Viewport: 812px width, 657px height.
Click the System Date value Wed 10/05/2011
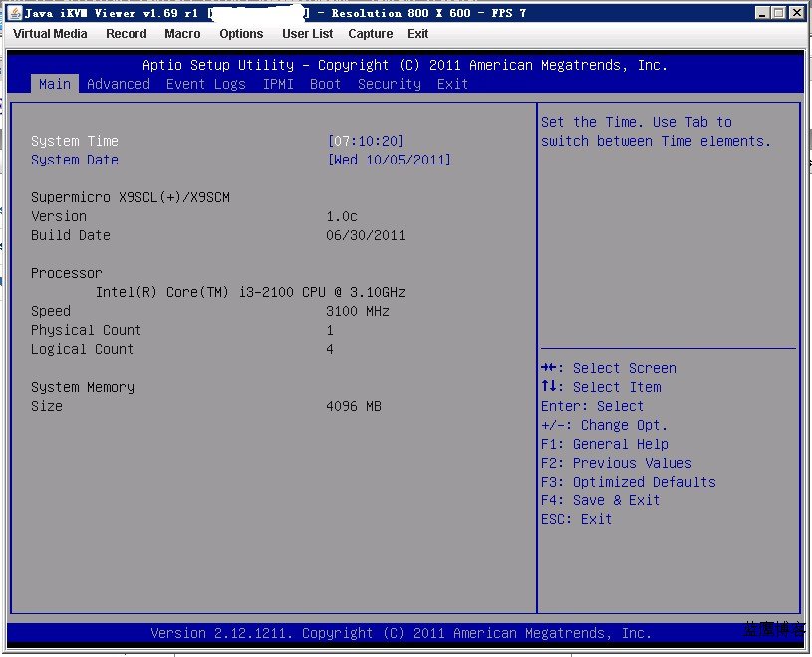[x=390, y=160]
